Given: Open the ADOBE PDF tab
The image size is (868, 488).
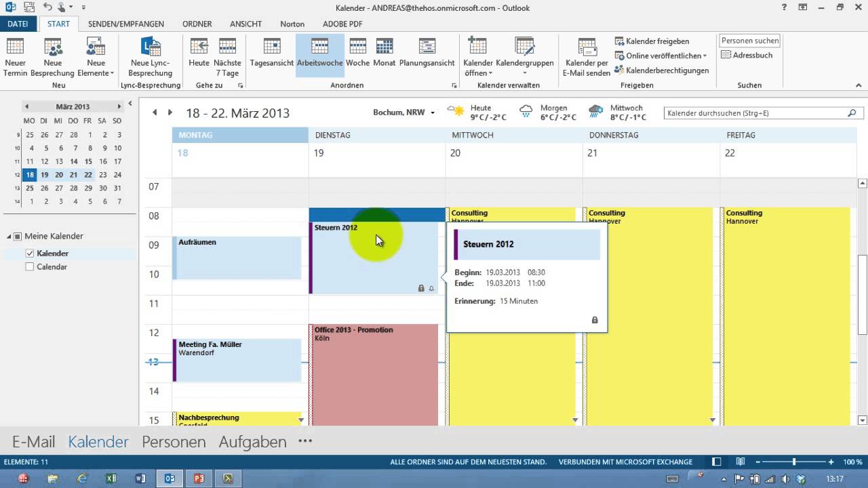Looking at the screenshot, I should click(x=342, y=24).
